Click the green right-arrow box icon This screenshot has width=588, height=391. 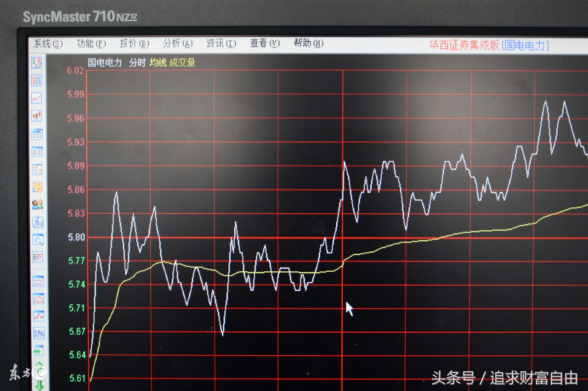click(39, 351)
